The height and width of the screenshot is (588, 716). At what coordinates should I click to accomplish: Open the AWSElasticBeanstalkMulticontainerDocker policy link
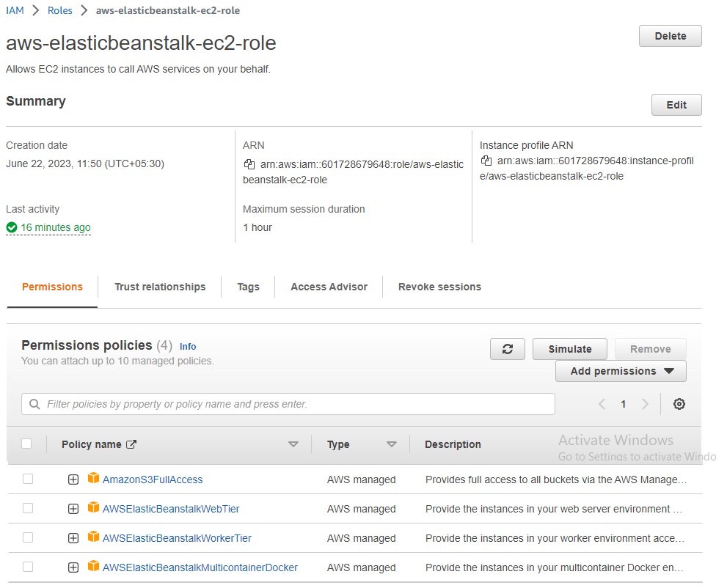point(200,567)
